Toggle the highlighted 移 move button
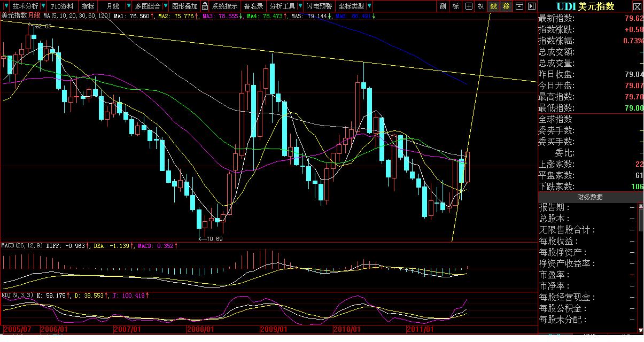The height and width of the screenshot is (342, 644). tap(506, 6)
